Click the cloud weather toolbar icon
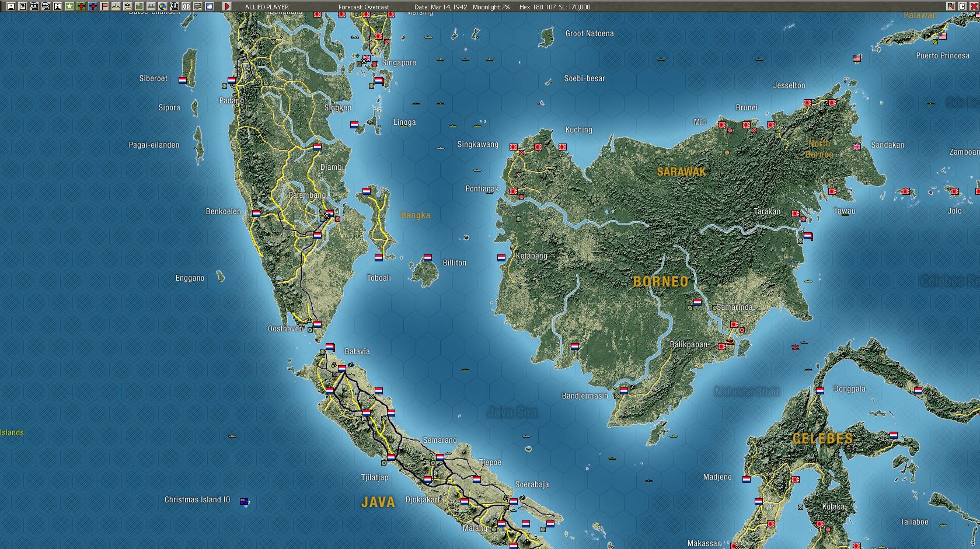Image resolution: width=980 pixels, height=549 pixels. [x=209, y=6]
